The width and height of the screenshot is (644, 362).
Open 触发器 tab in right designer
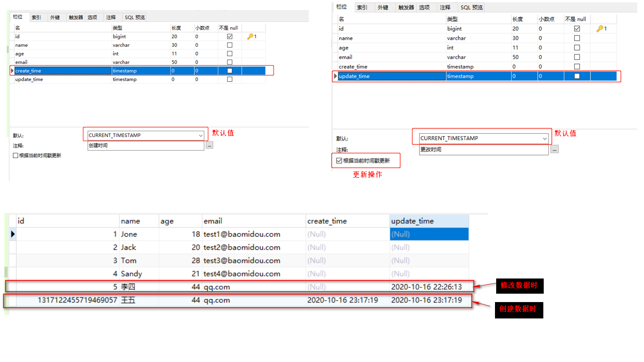click(406, 7)
